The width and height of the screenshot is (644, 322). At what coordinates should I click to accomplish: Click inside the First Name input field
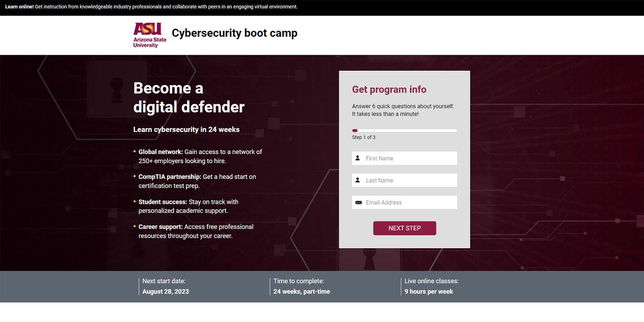pyautogui.click(x=410, y=158)
